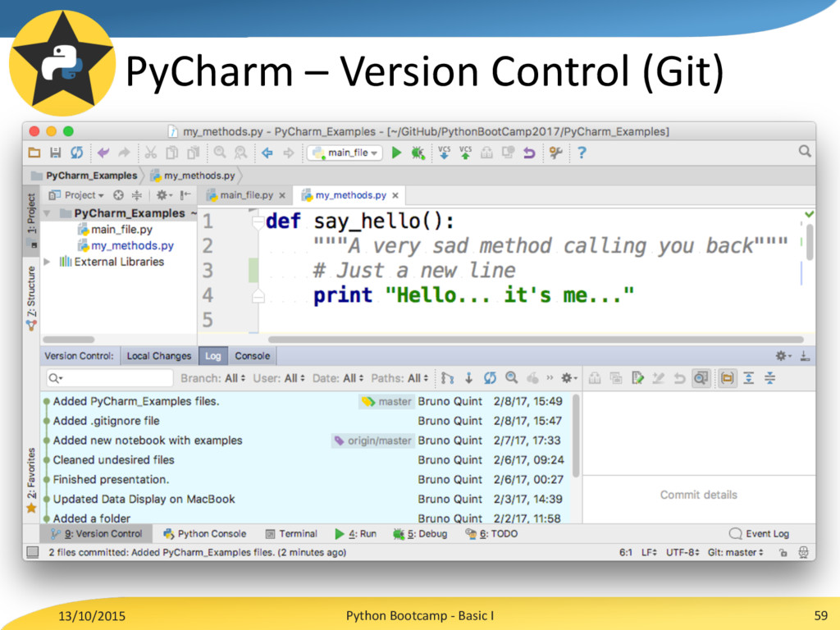Image resolution: width=840 pixels, height=630 pixels.
Task: Click the Cut scissors icon
Action: [x=151, y=153]
